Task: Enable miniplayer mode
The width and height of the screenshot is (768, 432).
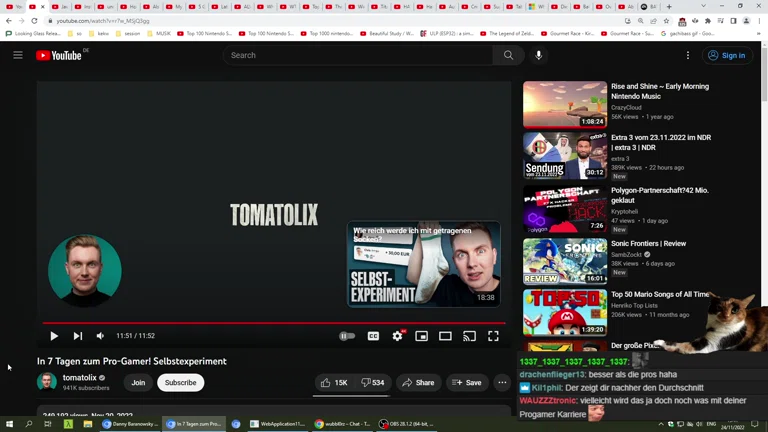Action: coord(421,336)
